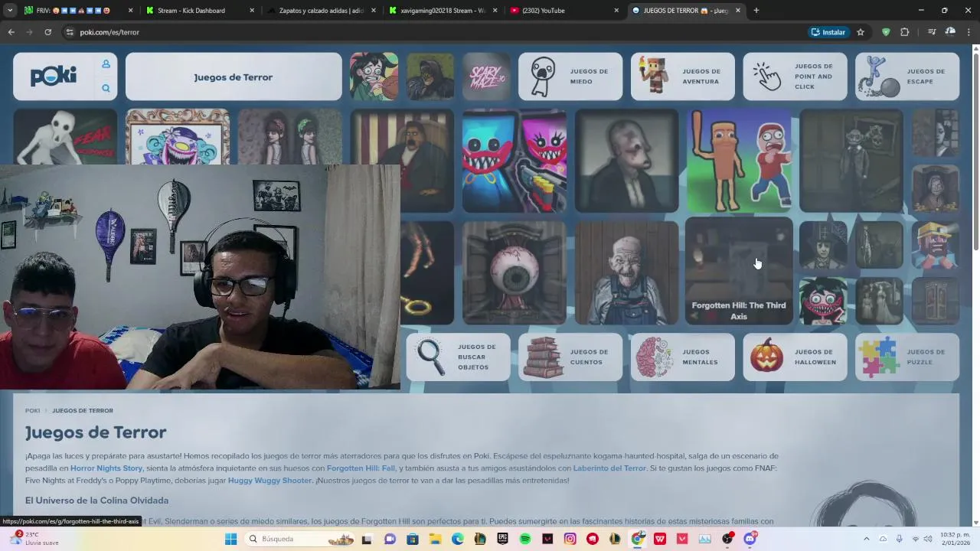This screenshot has width=980, height=551.
Task: Close the JUEGOS DE TERROR tab
Action: 738,11
